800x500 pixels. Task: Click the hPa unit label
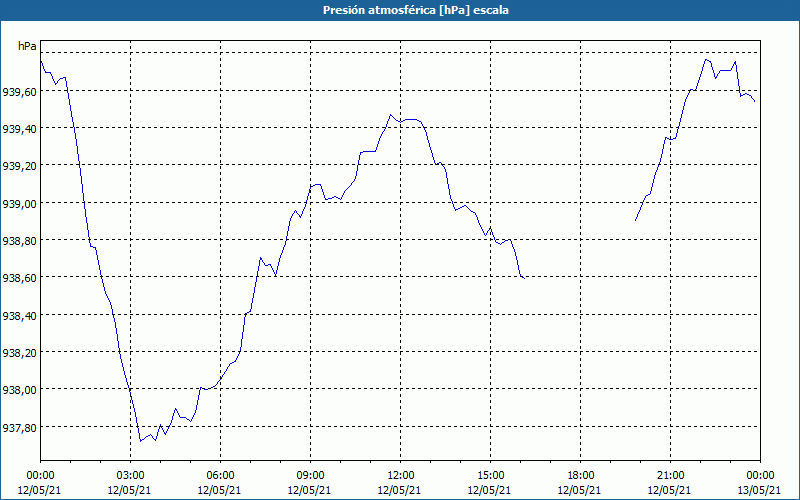pyautogui.click(x=27, y=46)
